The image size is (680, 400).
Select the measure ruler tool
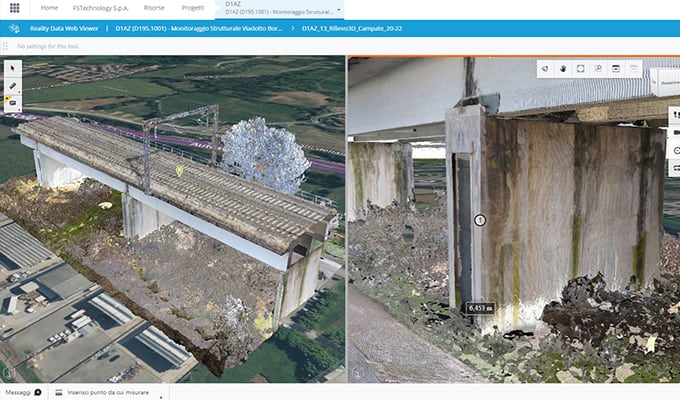12,85
